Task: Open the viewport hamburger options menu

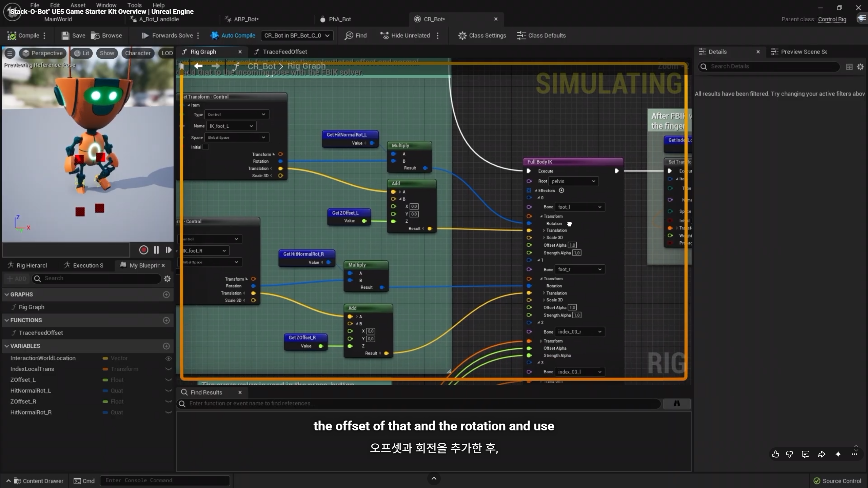Action: pos(10,53)
